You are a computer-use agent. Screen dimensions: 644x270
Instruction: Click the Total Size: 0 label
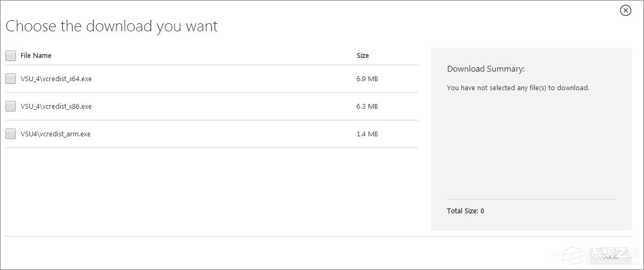(x=466, y=211)
